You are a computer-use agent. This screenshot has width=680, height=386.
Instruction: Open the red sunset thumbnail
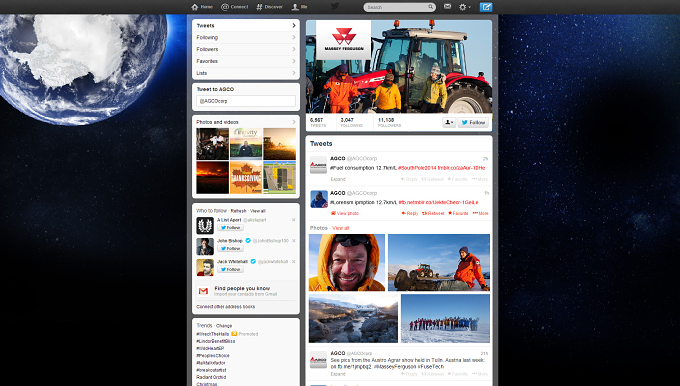pos(212,177)
